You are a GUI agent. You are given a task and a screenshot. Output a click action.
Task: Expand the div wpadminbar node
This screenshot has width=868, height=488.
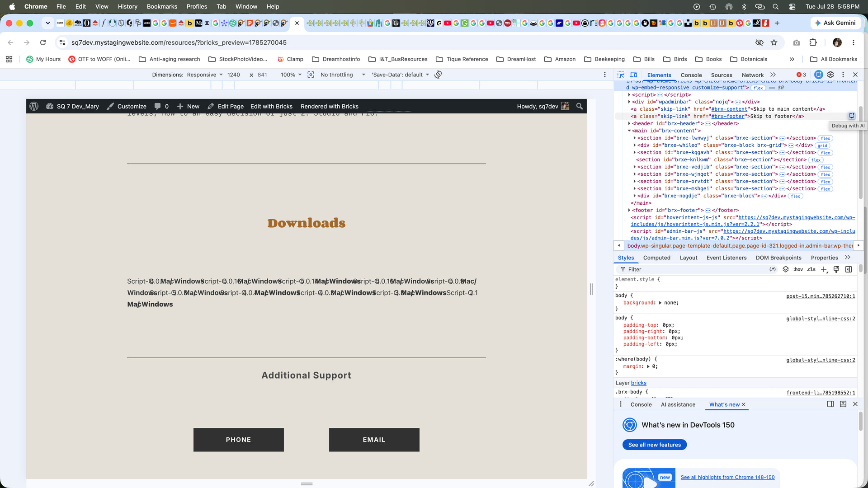pyautogui.click(x=629, y=102)
